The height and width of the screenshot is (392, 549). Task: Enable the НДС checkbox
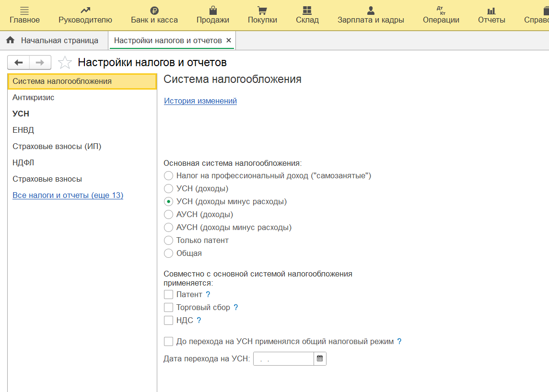point(168,320)
